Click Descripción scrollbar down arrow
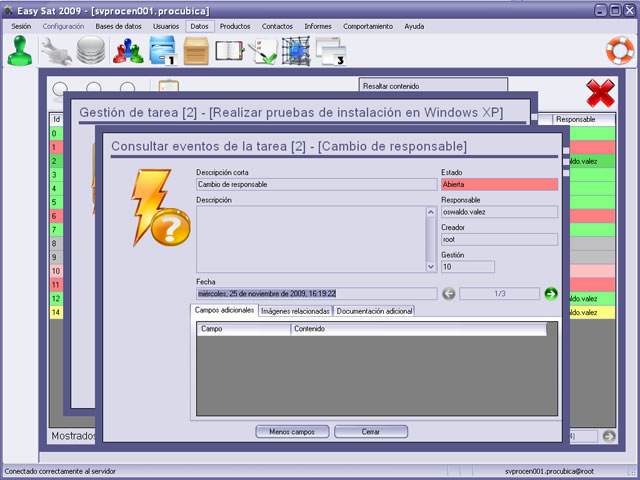This screenshot has width=640, height=480. tap(431, 267)
